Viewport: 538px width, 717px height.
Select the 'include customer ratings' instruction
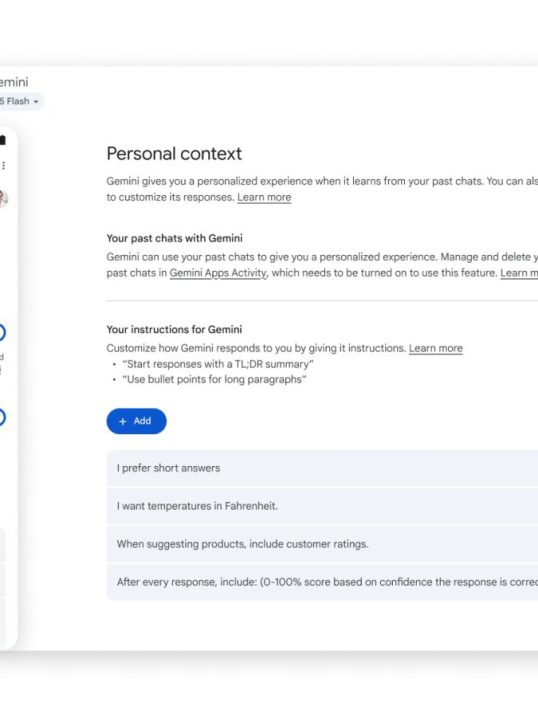[322, 544]
